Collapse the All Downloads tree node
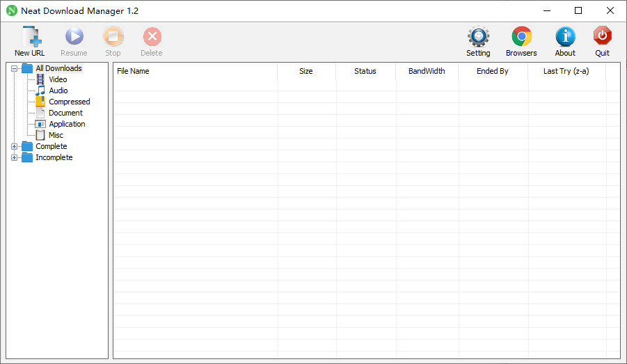This screenshot has width=627, height=364. [x=15, y=68]
